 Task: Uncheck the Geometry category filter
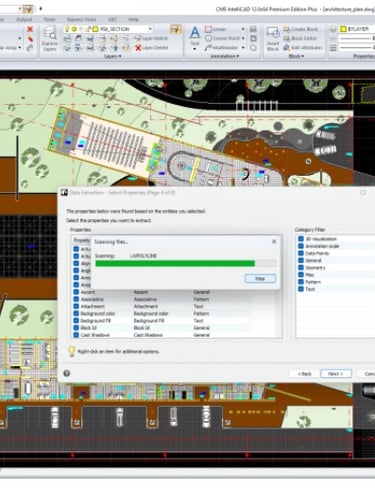(x=301, y=267)
